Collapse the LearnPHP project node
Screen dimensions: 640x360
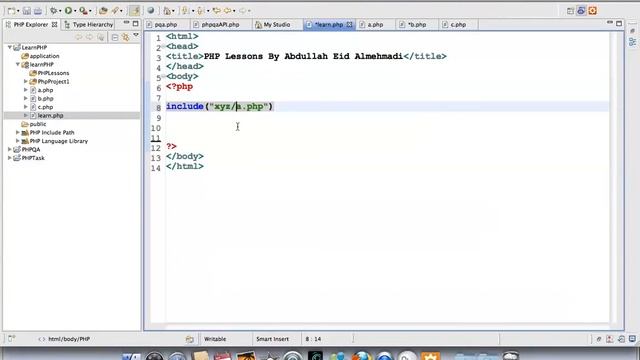(x=10, y=47)
